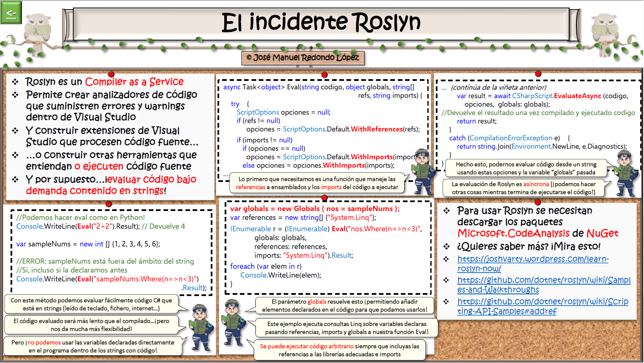Click the note '(continúa de la viñeta anterior)'
This screenshot has width=644, height=363.
(498, 88)
